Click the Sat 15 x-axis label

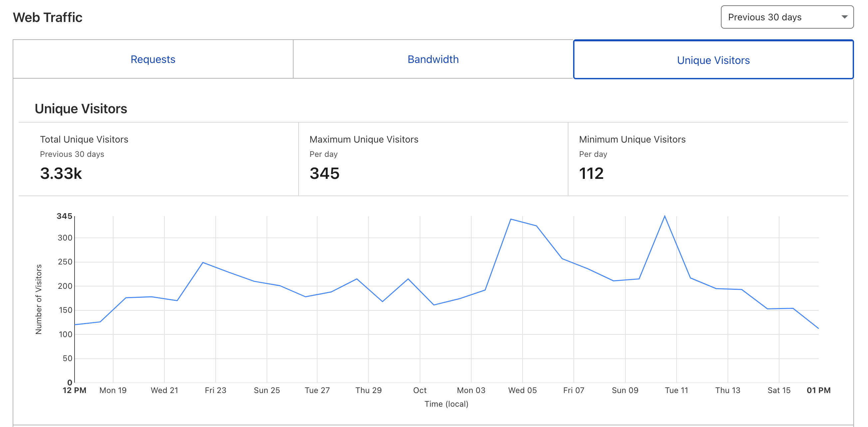[779, 390]
